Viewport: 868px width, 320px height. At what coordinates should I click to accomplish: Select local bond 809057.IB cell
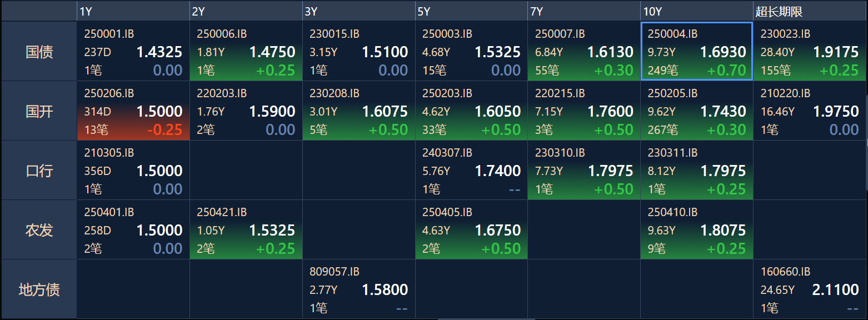click(x=359, y=289)
